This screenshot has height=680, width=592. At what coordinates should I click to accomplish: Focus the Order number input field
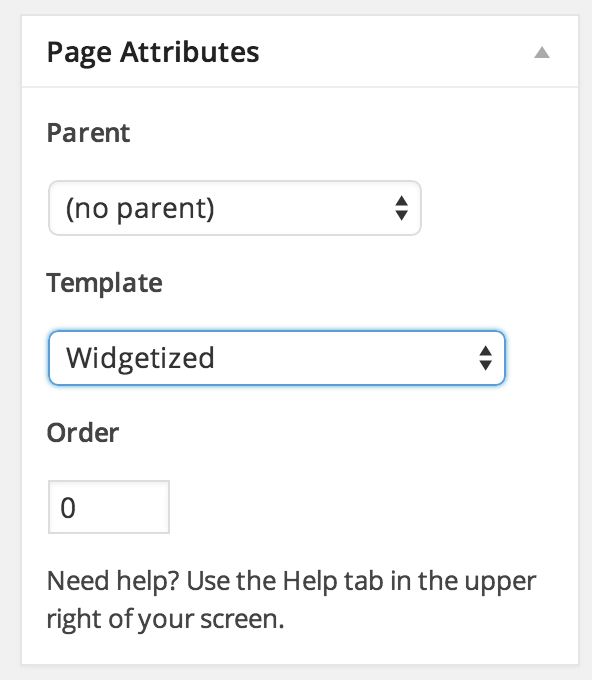pos(109,507)
